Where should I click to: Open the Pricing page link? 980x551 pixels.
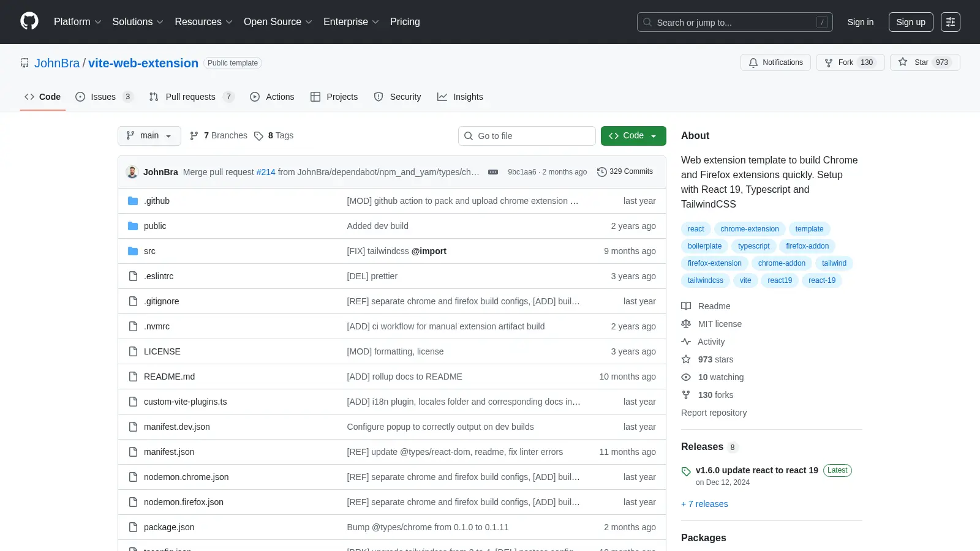(405, 22)
